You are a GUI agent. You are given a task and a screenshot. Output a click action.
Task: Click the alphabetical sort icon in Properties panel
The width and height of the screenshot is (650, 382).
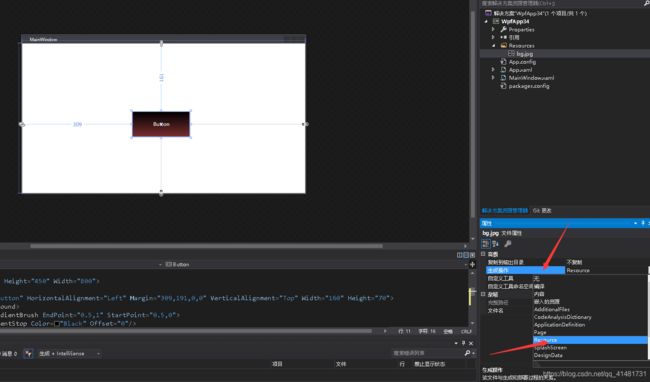(495, 244)
